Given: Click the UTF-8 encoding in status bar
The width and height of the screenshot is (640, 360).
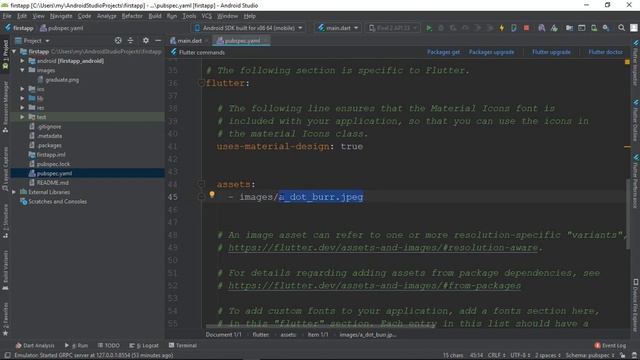Looking at the screenshot, I should coord(520,355).
